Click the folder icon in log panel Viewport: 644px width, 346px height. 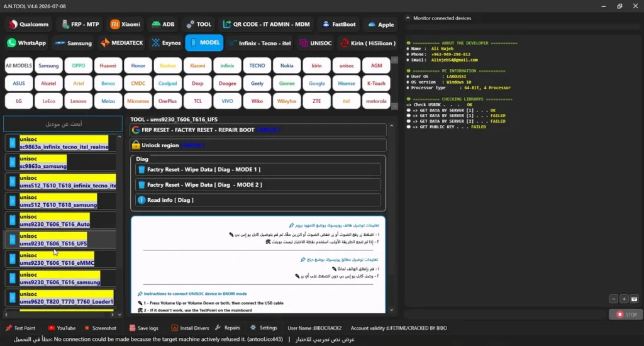(634, 299)
